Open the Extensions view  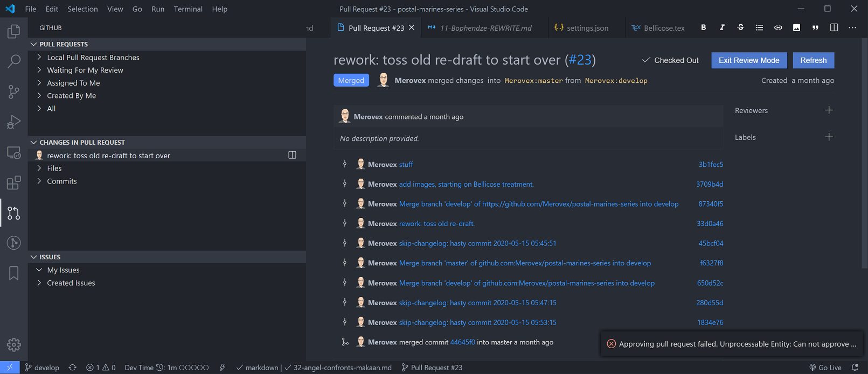[13, 183]
